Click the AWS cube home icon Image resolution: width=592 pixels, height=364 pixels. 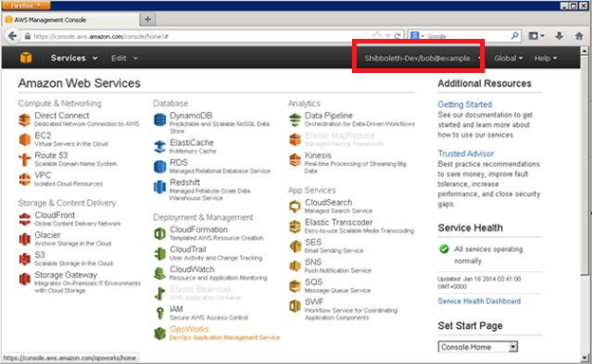point(26,58)
